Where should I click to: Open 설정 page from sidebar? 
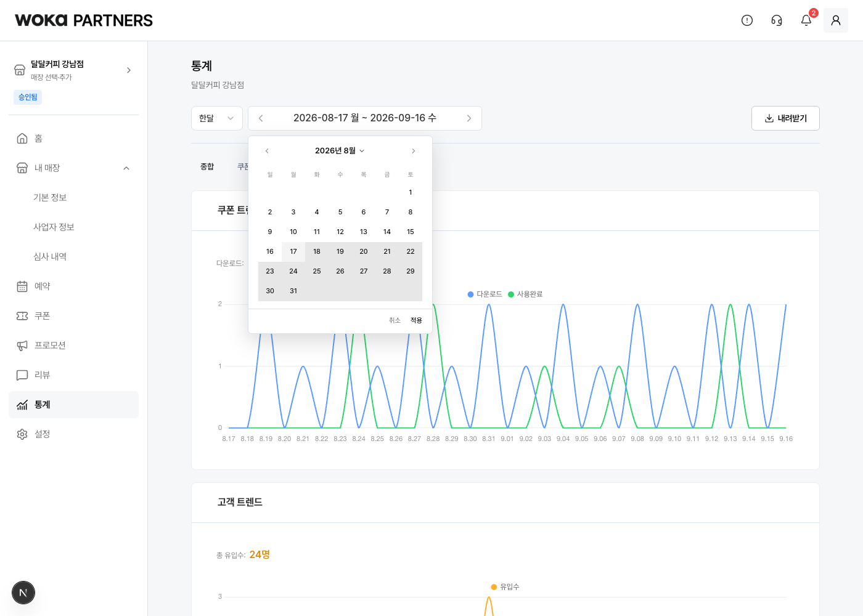tap(74, 434)
